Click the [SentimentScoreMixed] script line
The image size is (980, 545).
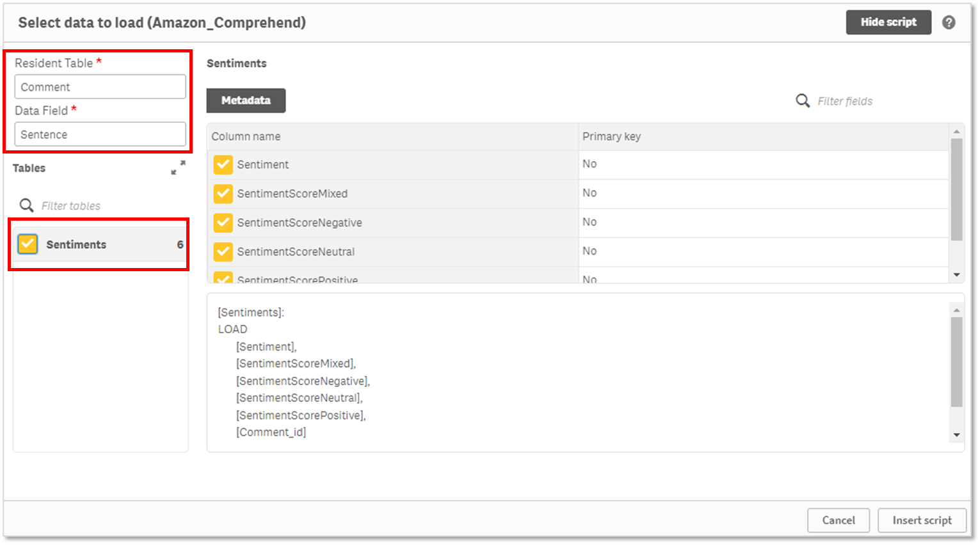click(x=296, y=363)
